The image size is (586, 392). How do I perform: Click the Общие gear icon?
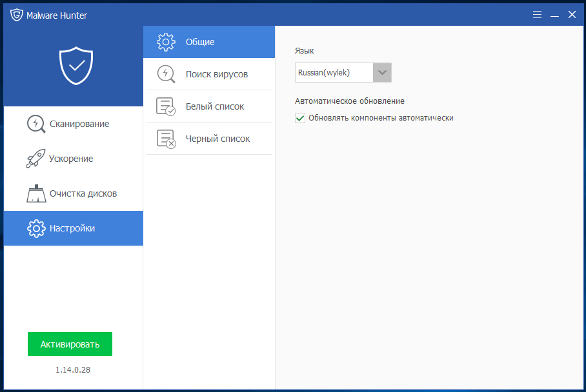tap(166, 42)
